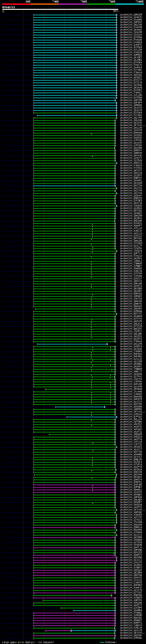Click the cyan alignment bar for UniRef100_B7FGD7
146x644 pixels.
[x=92, y=417]
